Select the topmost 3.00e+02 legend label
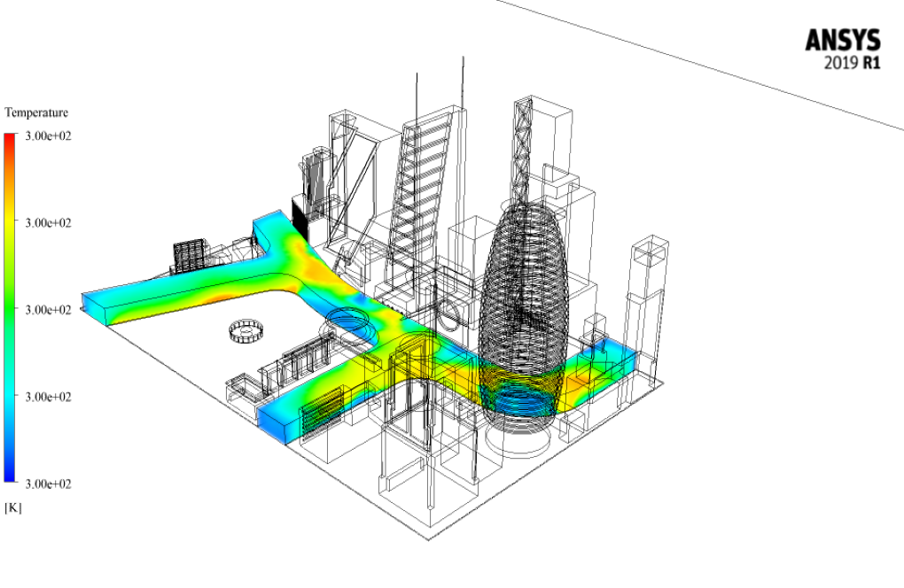Viewport: 904px width, 588px height. pos(49,136)
